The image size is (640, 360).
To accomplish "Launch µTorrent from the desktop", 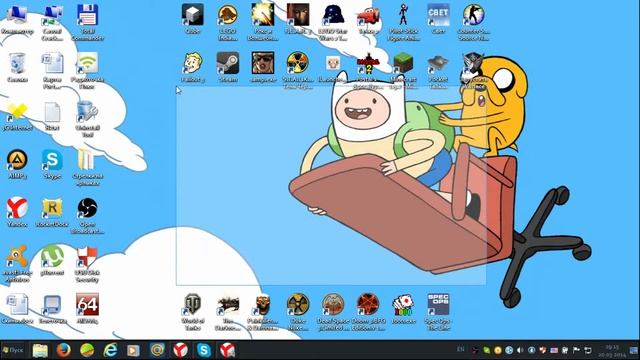I will pyautogui.click(x=52, y=260).
